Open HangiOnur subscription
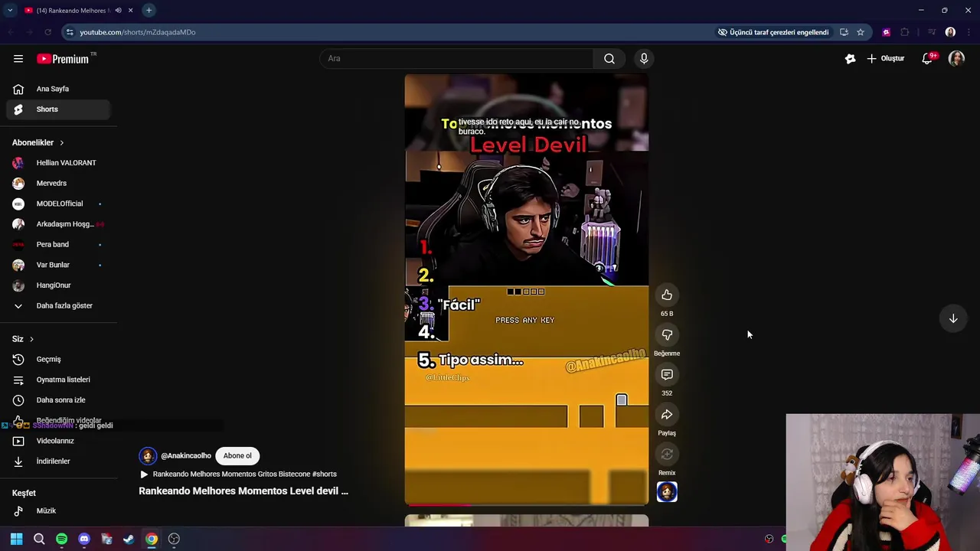This screenshot has width=980, height=551. pos(58,285)
